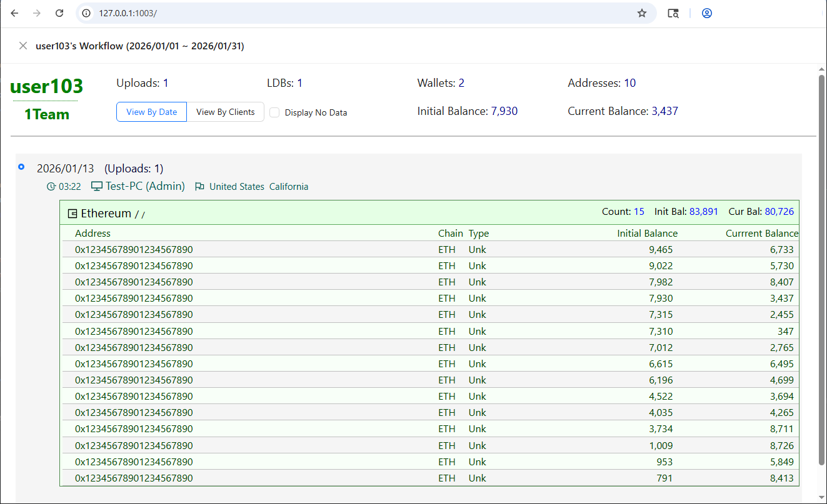The width and height of the screenshot is (827, 504).
Task: Reload the page with refresh icon
Action: (x=59, y=13)
